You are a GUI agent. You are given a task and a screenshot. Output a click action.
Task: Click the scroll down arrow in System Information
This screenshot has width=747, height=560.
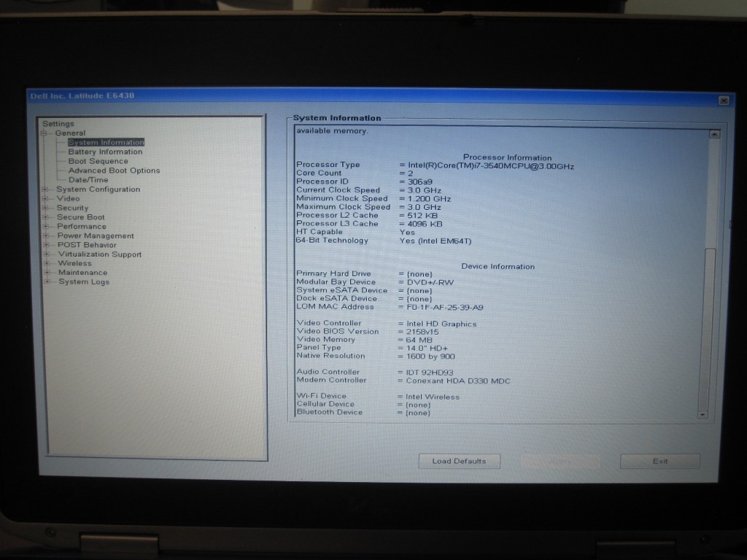(703, 415)
